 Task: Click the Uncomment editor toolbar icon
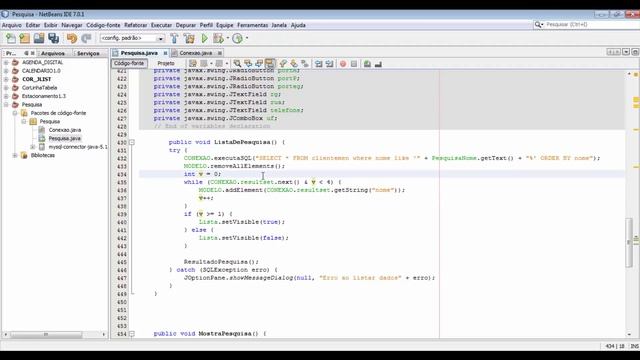(x=378, y=64)
